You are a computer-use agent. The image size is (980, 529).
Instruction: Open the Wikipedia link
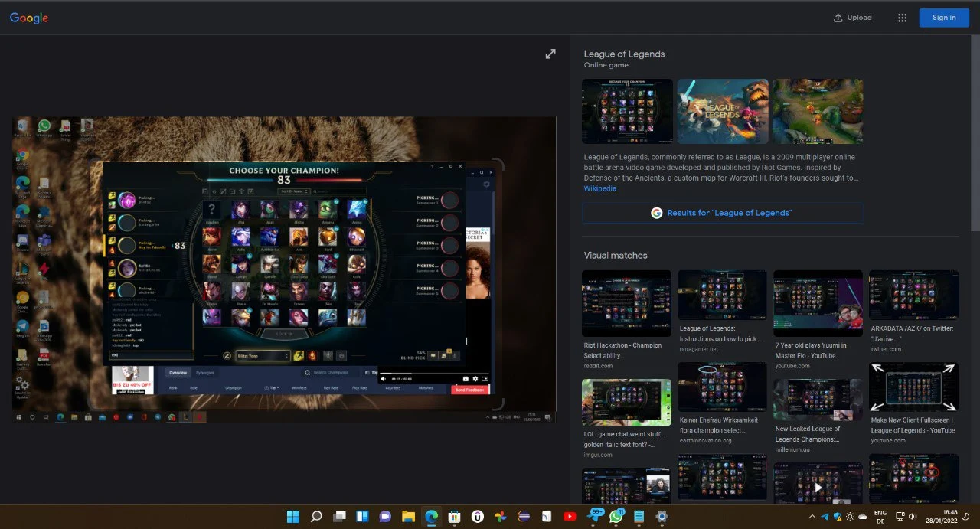[599, 188]
